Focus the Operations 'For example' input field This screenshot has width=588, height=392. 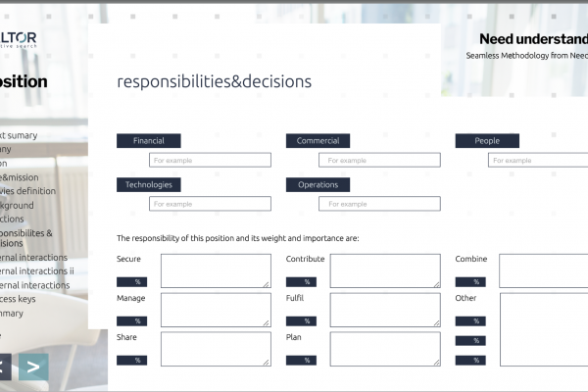pyautogui.click(x=379, y=204)
